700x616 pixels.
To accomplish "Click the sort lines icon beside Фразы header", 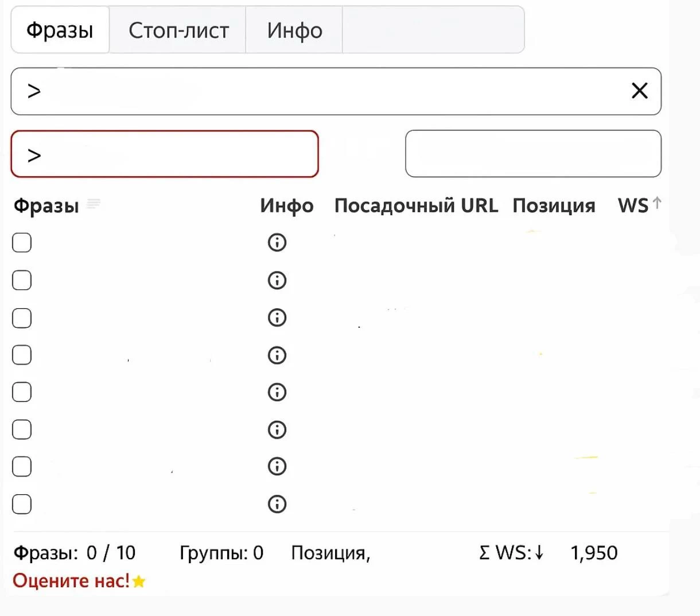I will click(x=94, y=203).
